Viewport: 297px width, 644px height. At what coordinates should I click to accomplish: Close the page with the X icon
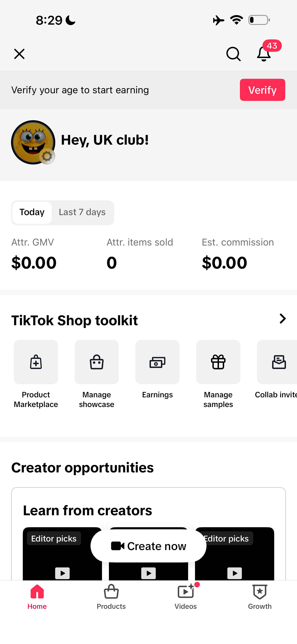click(19, 54)
